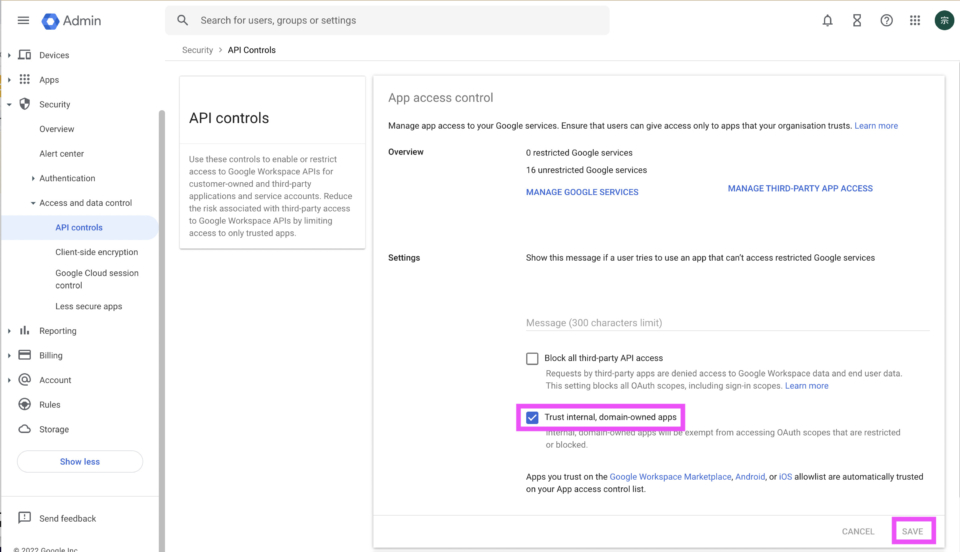Click Security breadcrumb link
Viewport: 960px width, 552px height.
coord(197,50)
